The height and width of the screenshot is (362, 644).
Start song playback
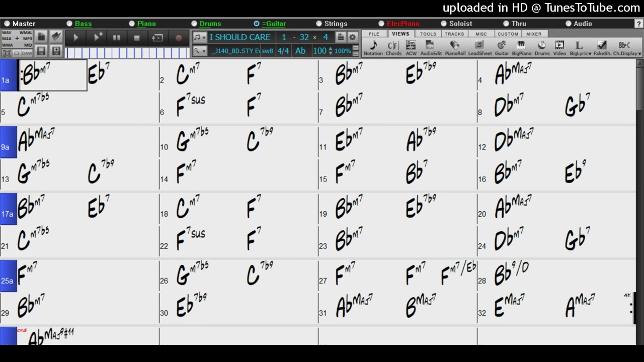coord(76,38)
